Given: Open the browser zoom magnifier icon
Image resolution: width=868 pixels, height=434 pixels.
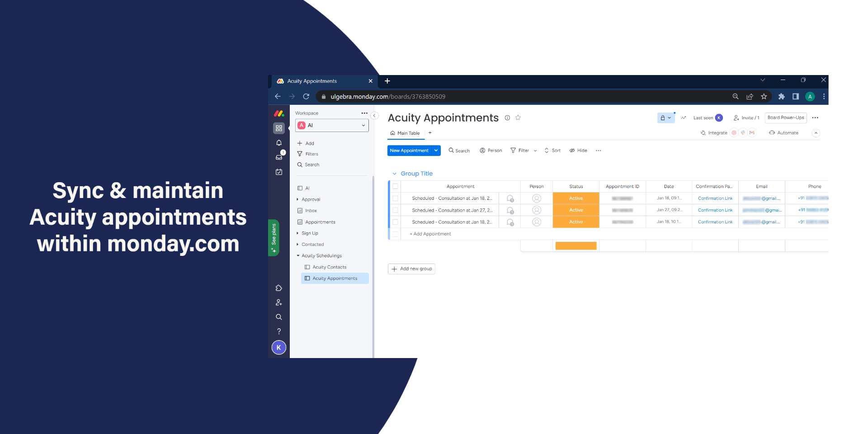Looking at the screenshot, I should tap(736, 96).
